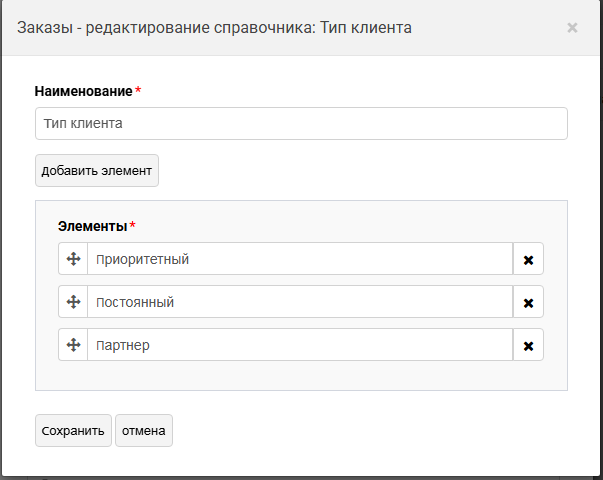Screen dimensions: 603x480
Task: Click the Наименование field label
Action: [83, 91]
